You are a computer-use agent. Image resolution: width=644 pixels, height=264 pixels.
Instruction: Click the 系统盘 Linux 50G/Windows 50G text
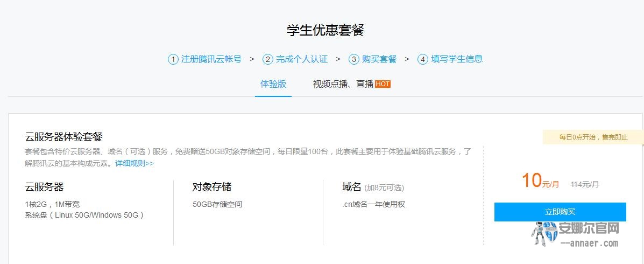[84, 215]
